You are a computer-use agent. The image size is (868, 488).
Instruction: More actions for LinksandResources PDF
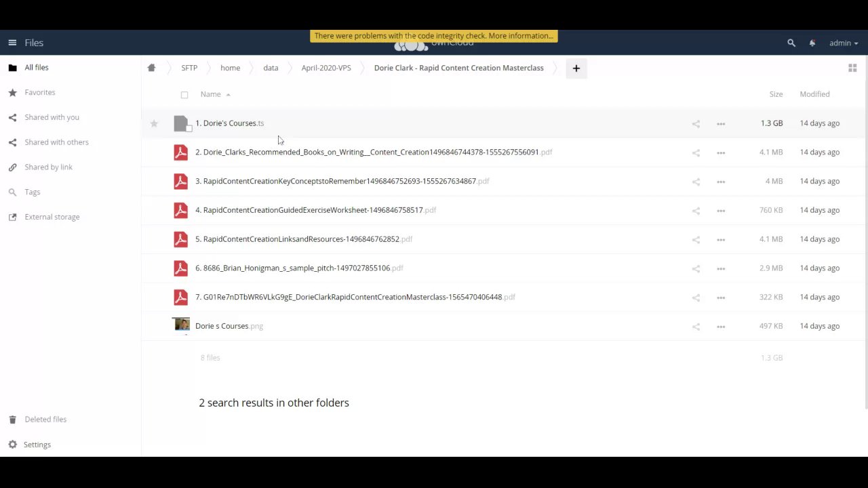tap(721, 240)
